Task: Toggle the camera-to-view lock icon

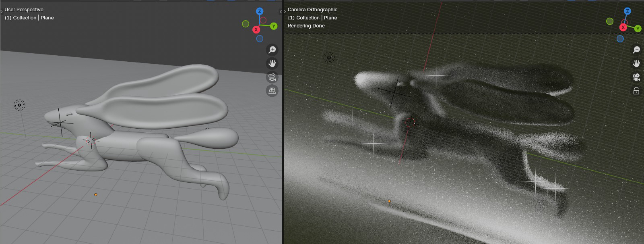Action: pyautogui.click(x=636, y=91)
